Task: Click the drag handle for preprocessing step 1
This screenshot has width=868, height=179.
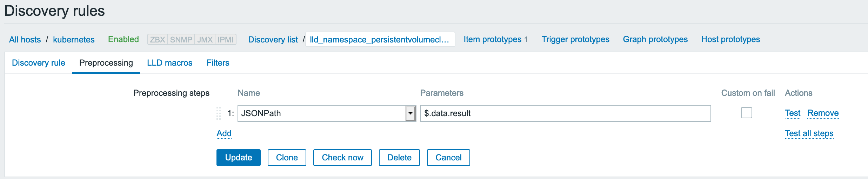Action: [219, 113]
